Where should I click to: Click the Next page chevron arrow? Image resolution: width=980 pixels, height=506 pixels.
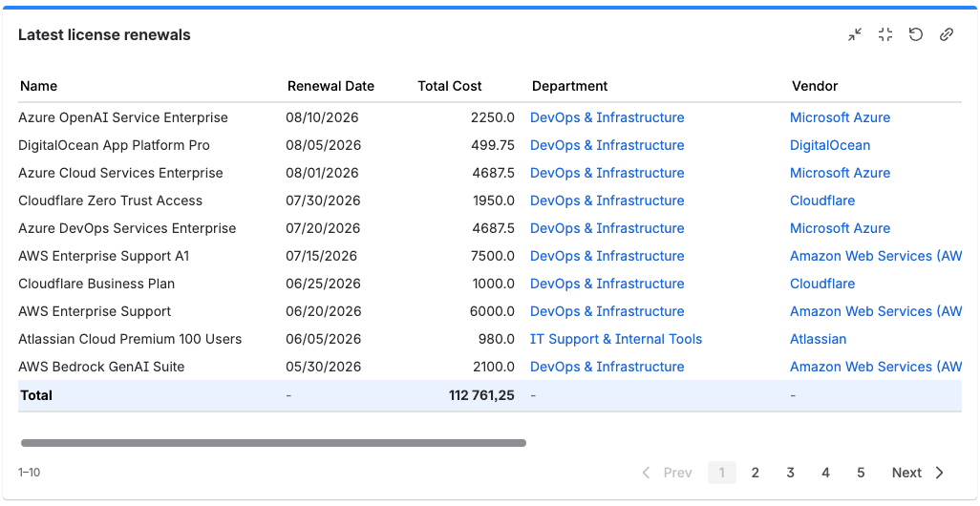[939, 473]
